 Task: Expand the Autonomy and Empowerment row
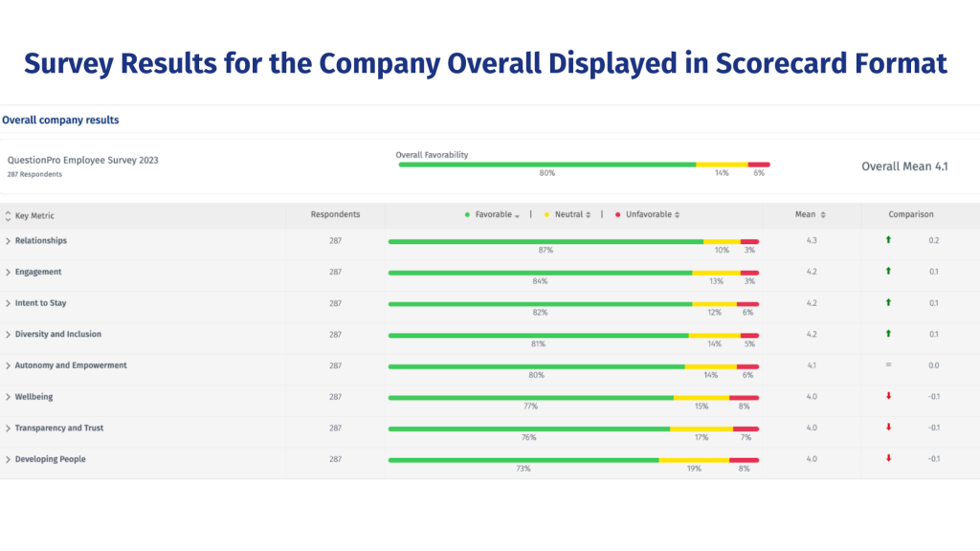(x=8, y=366)
